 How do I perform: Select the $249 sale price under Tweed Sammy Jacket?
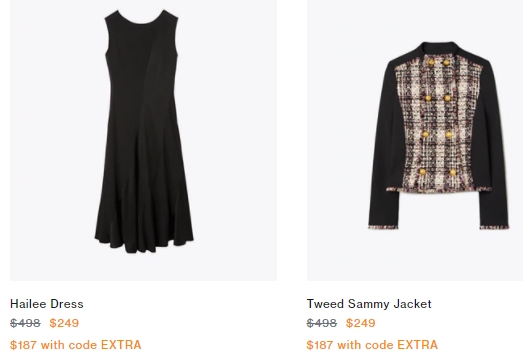(x=361, y=323)
